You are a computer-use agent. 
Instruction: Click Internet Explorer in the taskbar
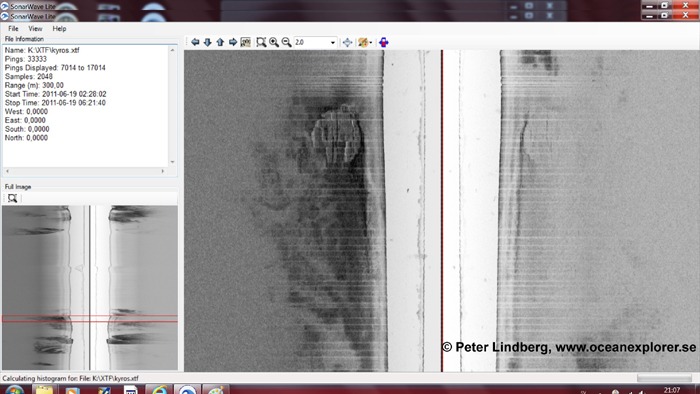159,390
